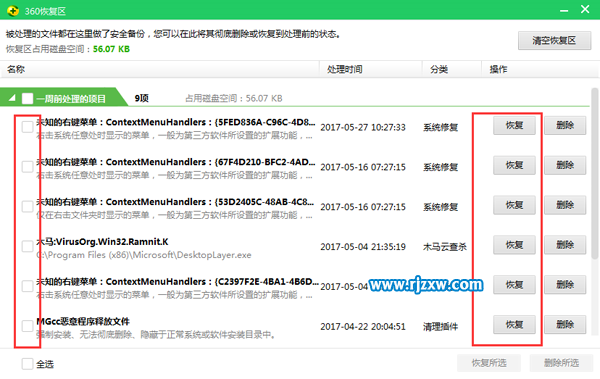The image size is (600, 379).
Task: Click the 删除所选 button
Action: [561, 363]
